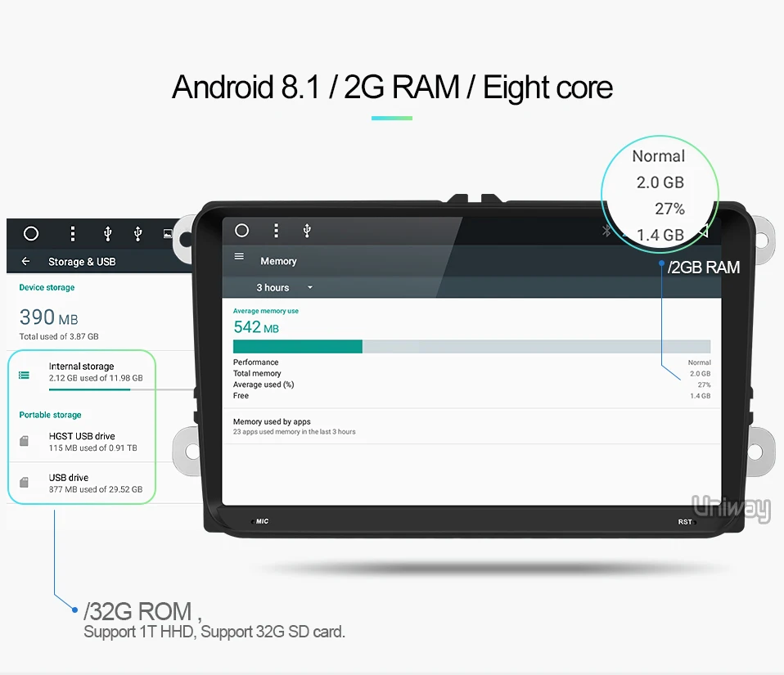The width and height of the screenshot is (784, 675).
Task: Open the hamburger menu beside Memory
Action: [x=239, y=257]
